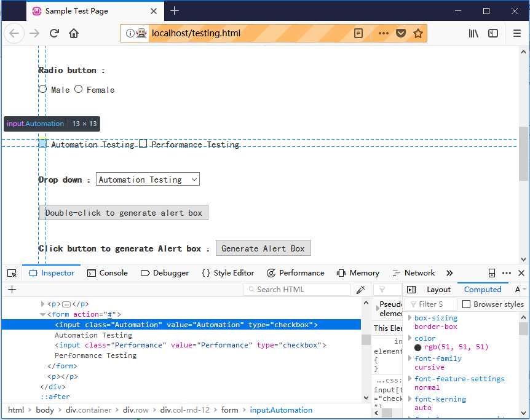This screenshot has width=530, height=420.
Task: Click the Generate Alert Box button
Action: tap(263, 248)
